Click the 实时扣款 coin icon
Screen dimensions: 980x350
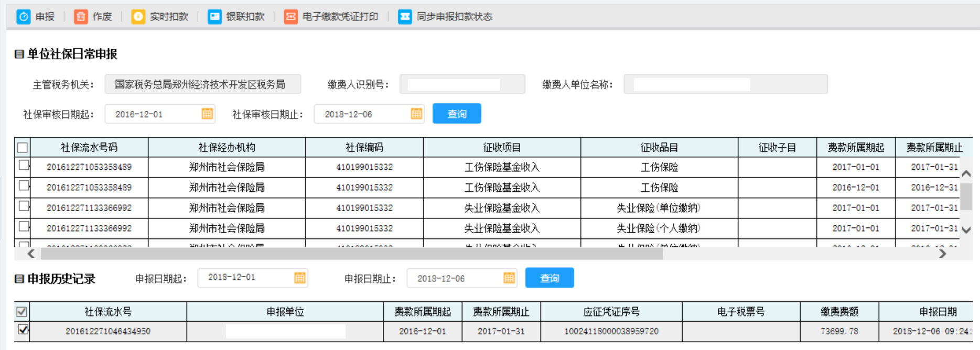click(138, 17)
